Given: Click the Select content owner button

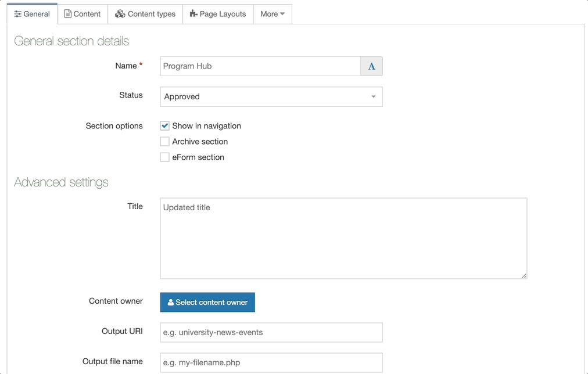Looking at the screenshot, I should tap(207, 302).
